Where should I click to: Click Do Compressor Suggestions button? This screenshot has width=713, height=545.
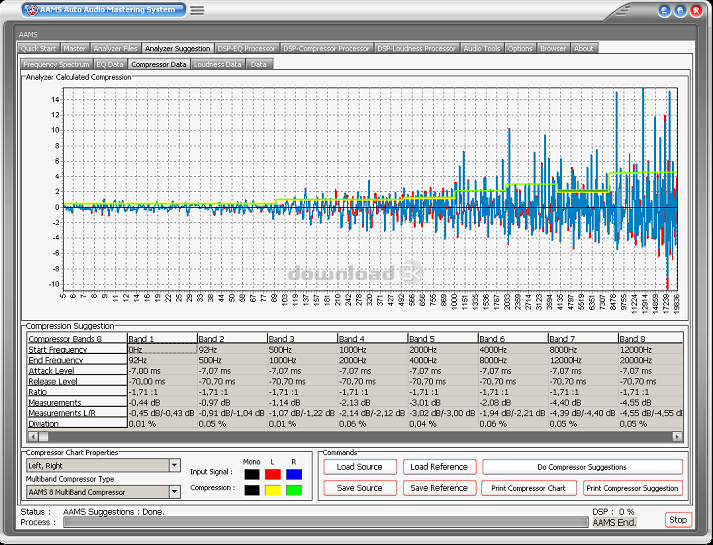pyautogui.click(x=581, y=467)
